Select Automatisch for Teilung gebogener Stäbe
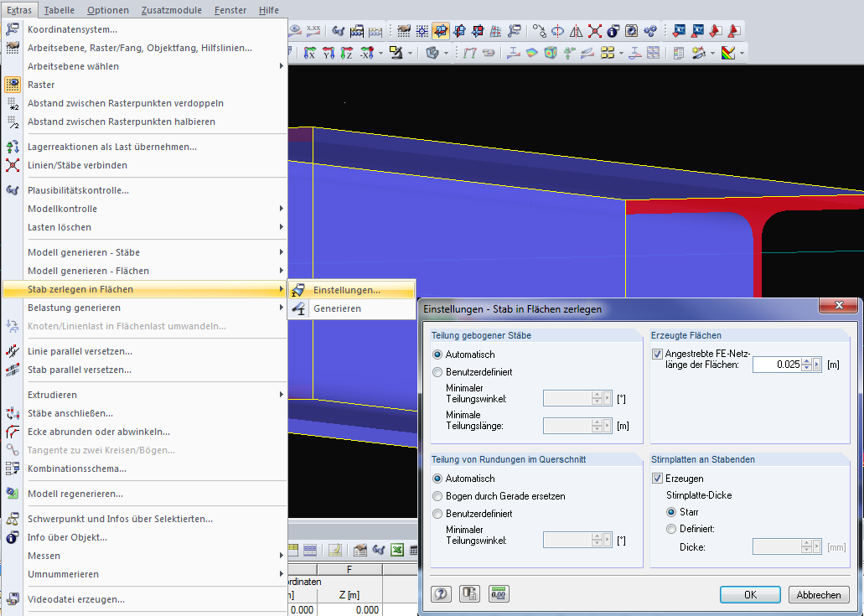Viewport: 864px width, 616px height. [x=437, y=355]
